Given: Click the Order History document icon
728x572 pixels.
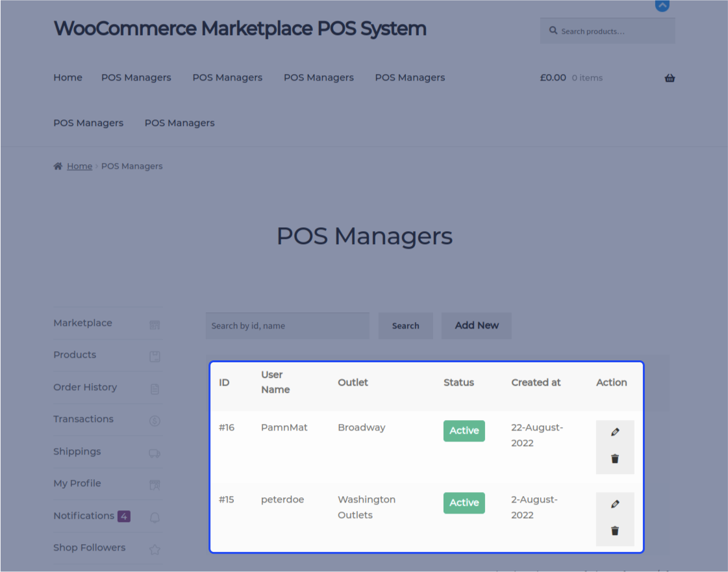Looking at the screenshot, I should 155,389.
